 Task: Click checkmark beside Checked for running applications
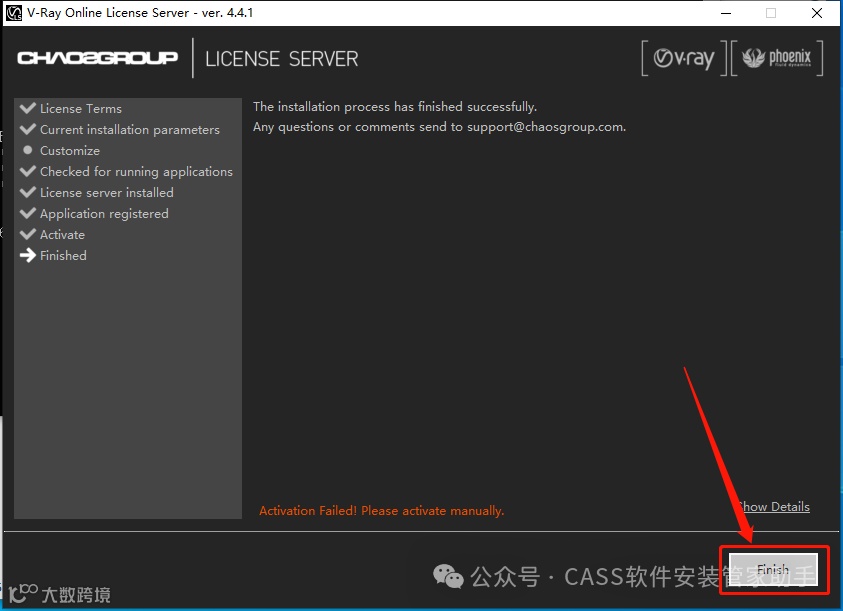point(27,170)
